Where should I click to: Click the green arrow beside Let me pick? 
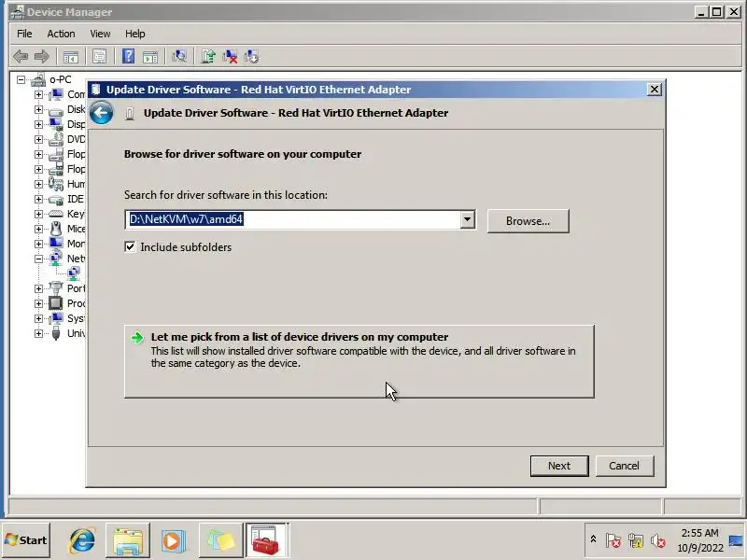[137, 338]
